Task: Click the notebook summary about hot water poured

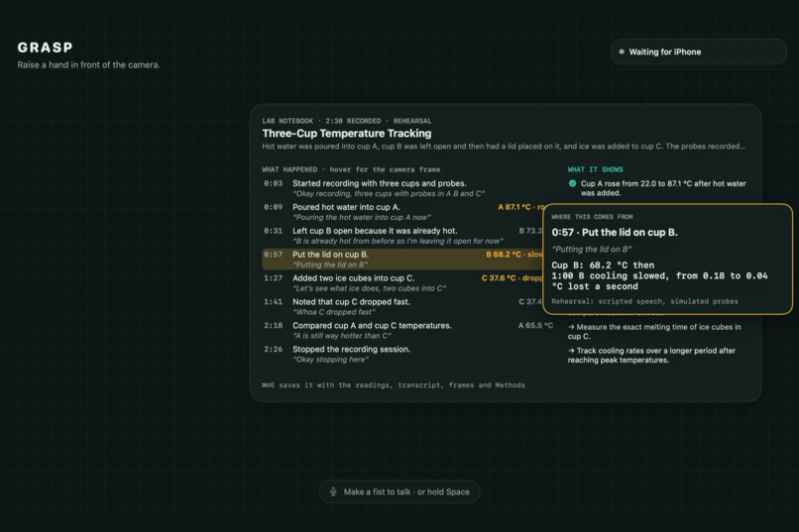Action: coord(504,146)
